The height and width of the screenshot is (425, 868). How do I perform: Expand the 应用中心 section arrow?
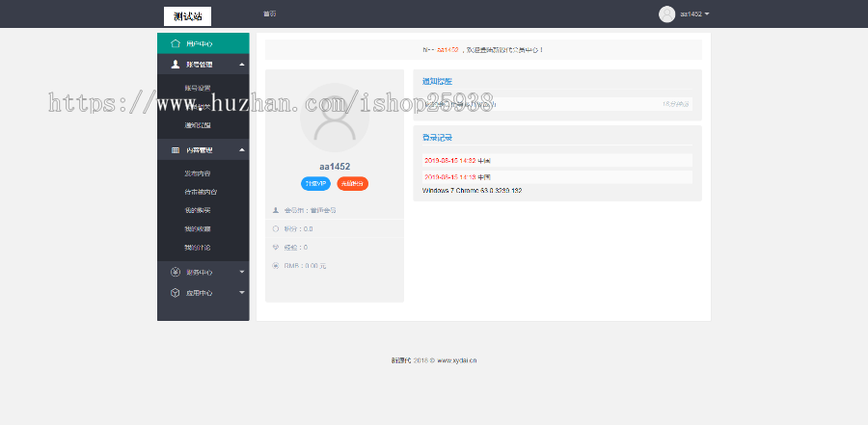click(x=242, y=292)
